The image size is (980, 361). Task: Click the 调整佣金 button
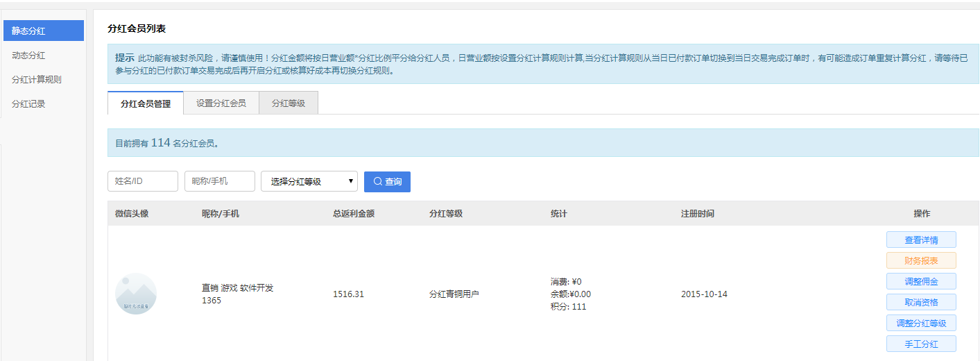pyautogui.click(x=921, y=282)
